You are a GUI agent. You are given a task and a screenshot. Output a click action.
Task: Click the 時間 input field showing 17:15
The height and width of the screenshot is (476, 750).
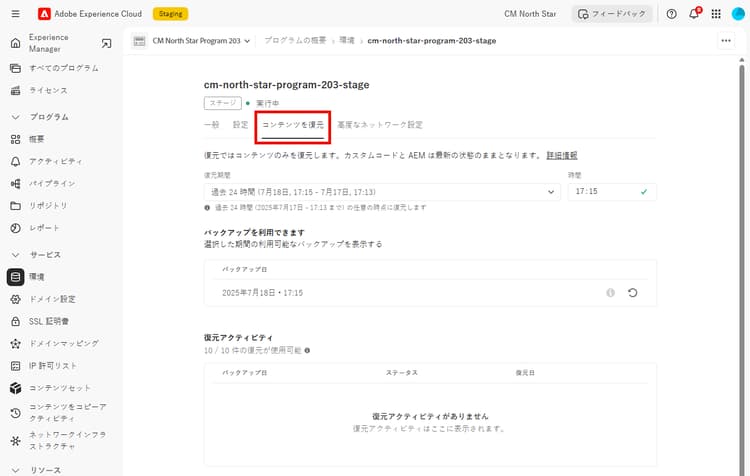612,191
